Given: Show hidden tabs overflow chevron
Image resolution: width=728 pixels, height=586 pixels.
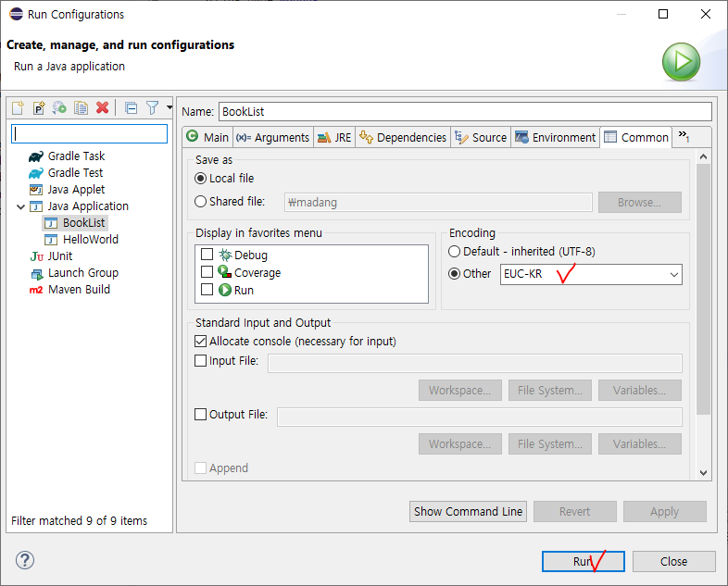Looking at the screenshot, I should click(x=684, y=137).
